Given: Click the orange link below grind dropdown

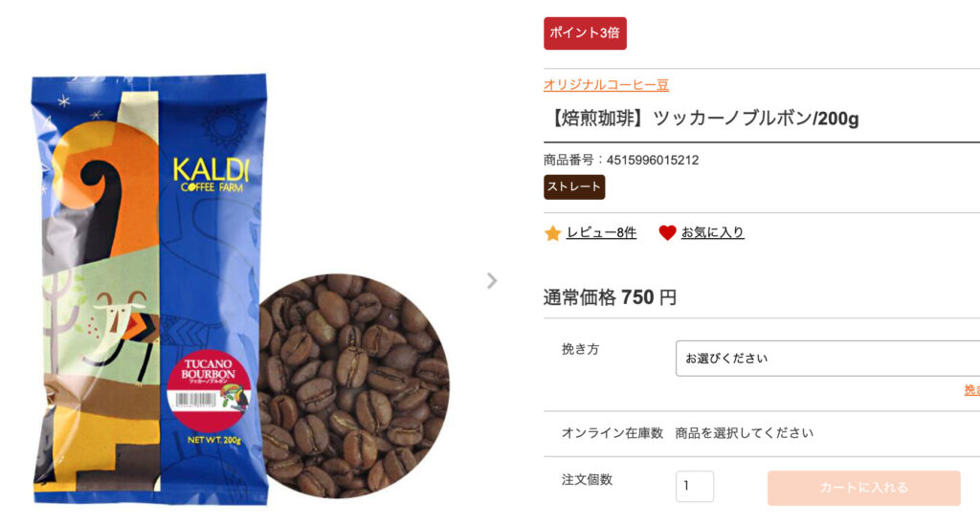Looking at the screenshot, I should [972, 390].
